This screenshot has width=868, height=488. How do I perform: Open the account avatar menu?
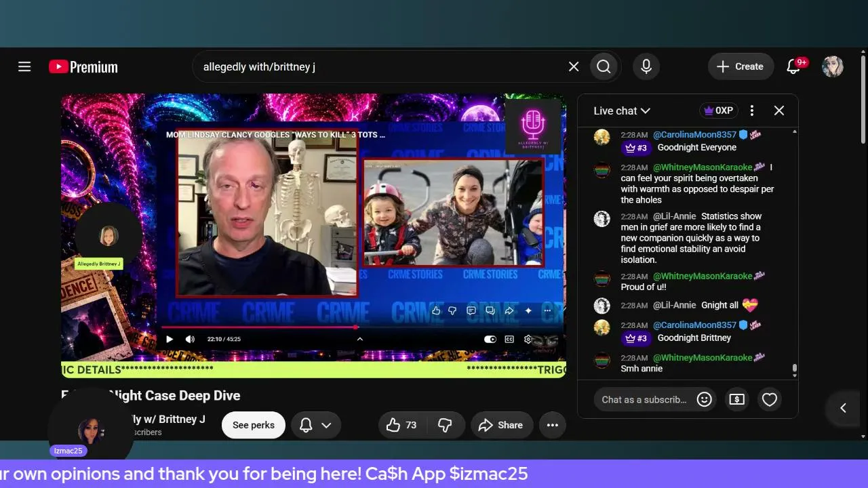[833, 66]
